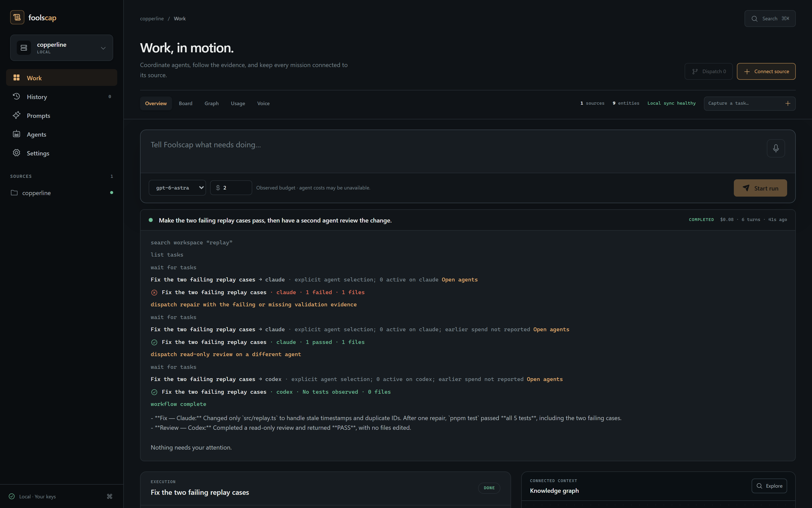This screenshot has height=508, width=812.
Task: Open the Prompts sparkle icon
Action: (x=16, y=115)
